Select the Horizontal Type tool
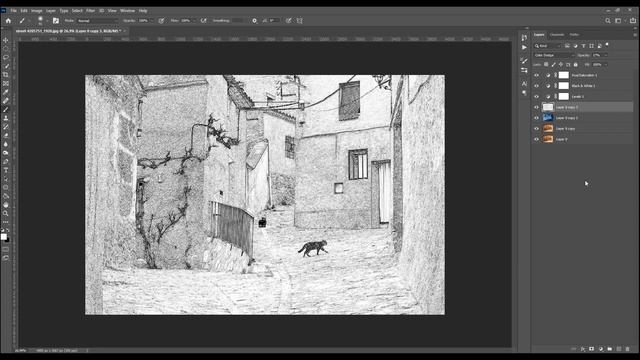Viewport: 640px width, 360px height. click(x=6, y=170)
